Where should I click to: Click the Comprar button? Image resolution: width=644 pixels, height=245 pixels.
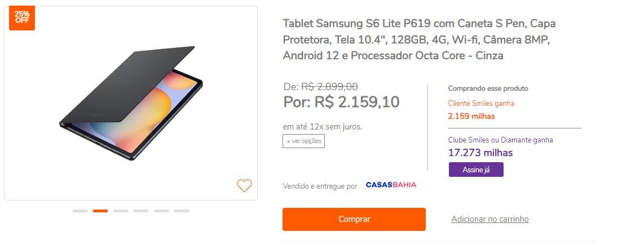click(354, 219)
